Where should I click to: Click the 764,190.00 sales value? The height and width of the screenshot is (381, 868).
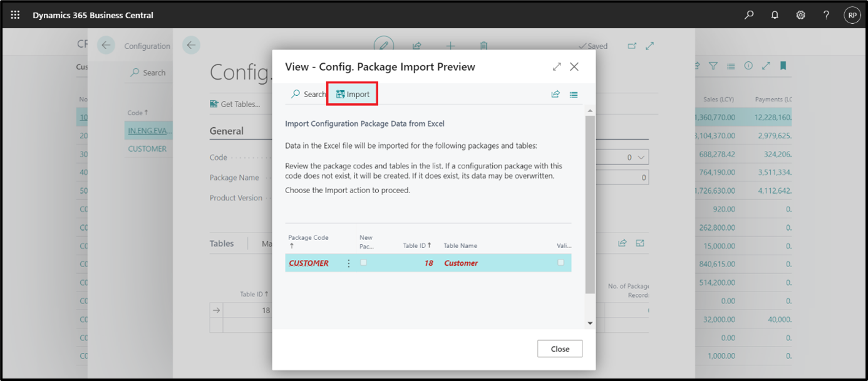click(x=716, y=172)
